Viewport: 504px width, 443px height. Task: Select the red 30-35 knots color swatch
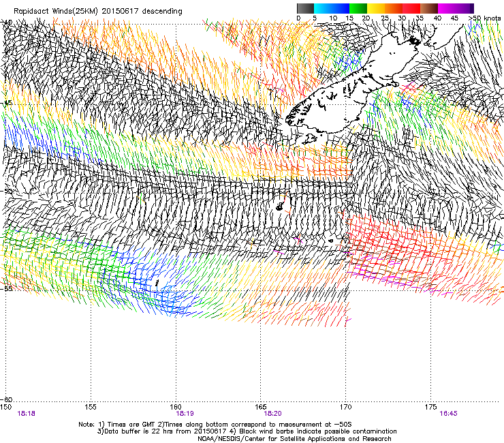(411, 8)
